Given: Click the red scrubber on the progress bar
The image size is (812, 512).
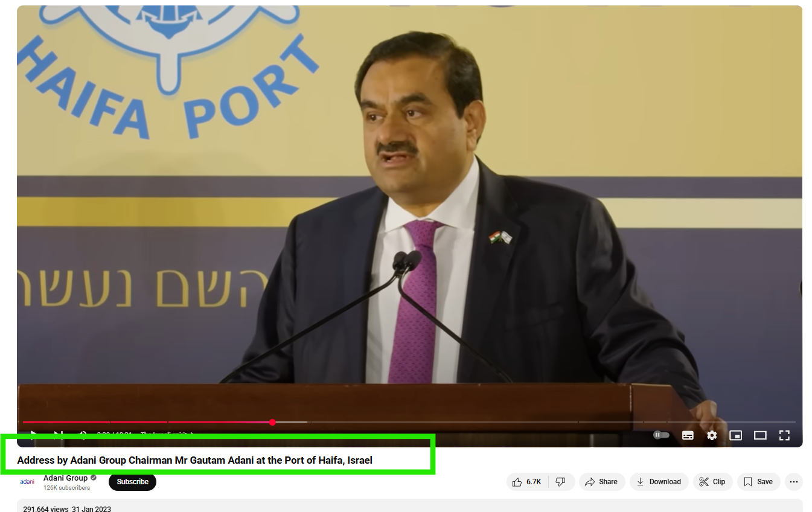Looking at the screenshot, I should pyautogui.click(x=272, y=422).
